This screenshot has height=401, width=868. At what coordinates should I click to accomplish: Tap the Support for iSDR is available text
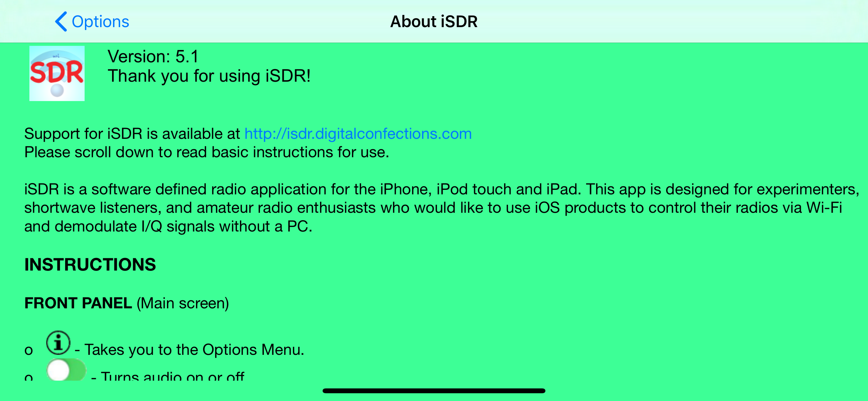click(132, 134)
